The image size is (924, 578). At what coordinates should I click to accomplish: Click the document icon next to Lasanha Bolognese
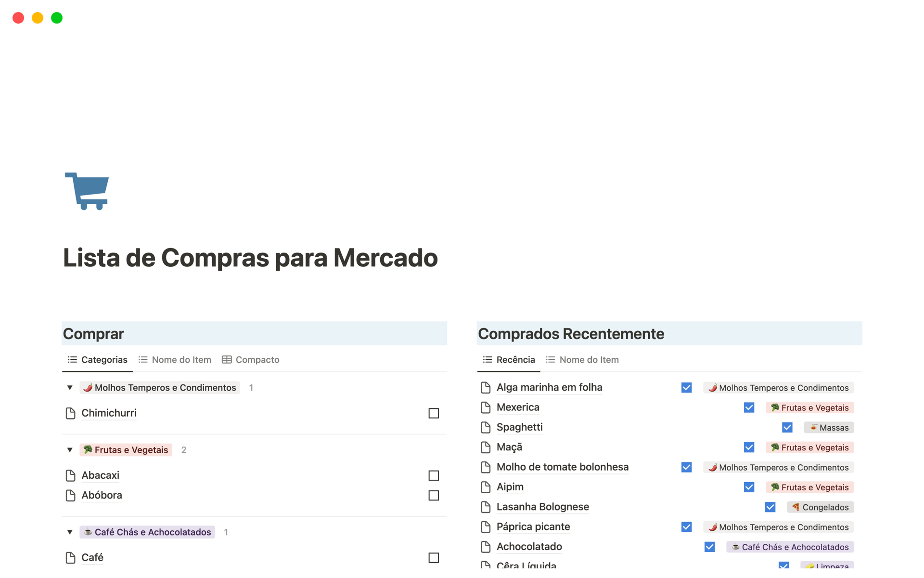pos(486,507)
